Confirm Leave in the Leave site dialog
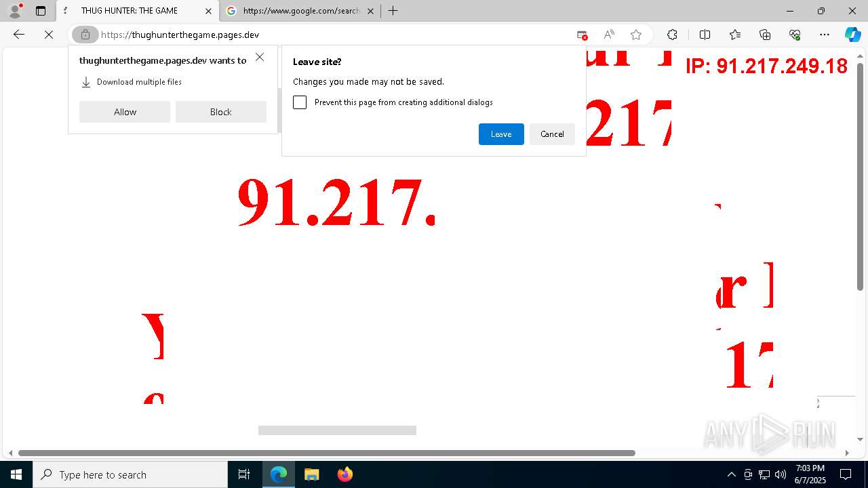The image size is (868, 488). 501,134
